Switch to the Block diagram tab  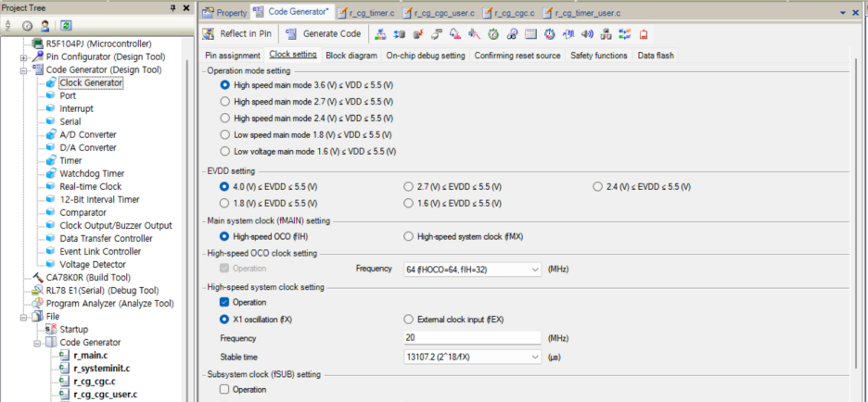351,56
